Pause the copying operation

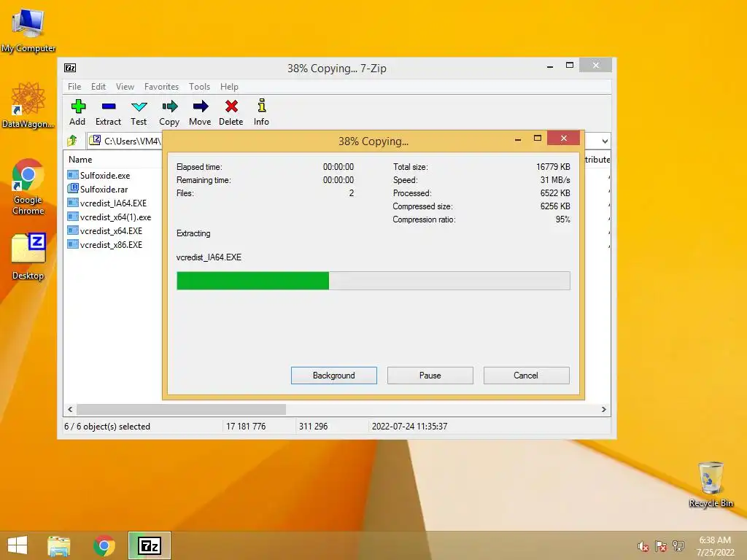pyautogui.click(x=430, y=376)
